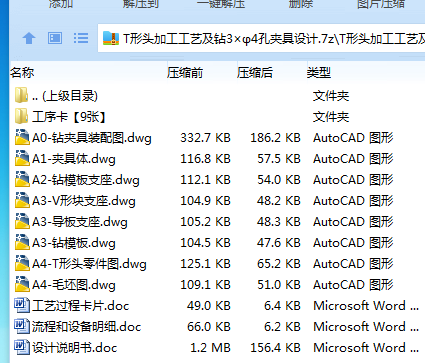The height and width of the screenshot is (363, 425).
Task: Switch to the large icon view mode
Action: (55, 38)
